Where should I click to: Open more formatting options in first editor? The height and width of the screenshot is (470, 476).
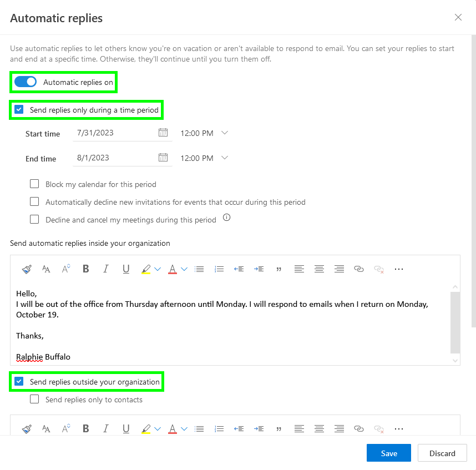pos(399,269)
